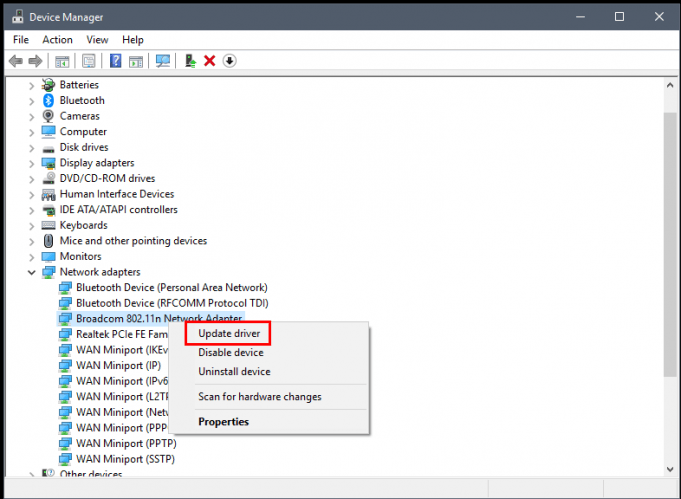
Task: Select WAN Miniport (PPTP)
Action: [x=126, y=443]
